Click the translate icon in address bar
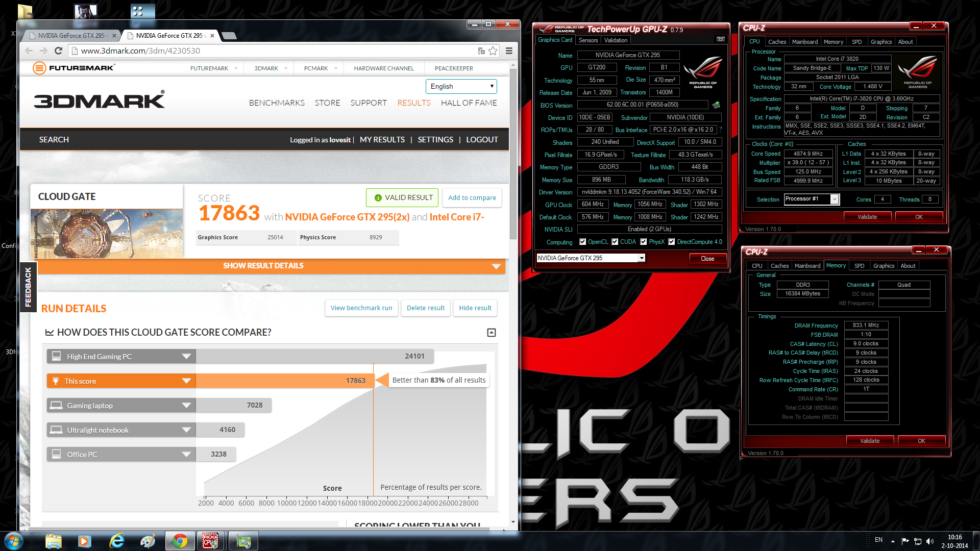Viewport: 980px width, 551px height. coord(481,51)
